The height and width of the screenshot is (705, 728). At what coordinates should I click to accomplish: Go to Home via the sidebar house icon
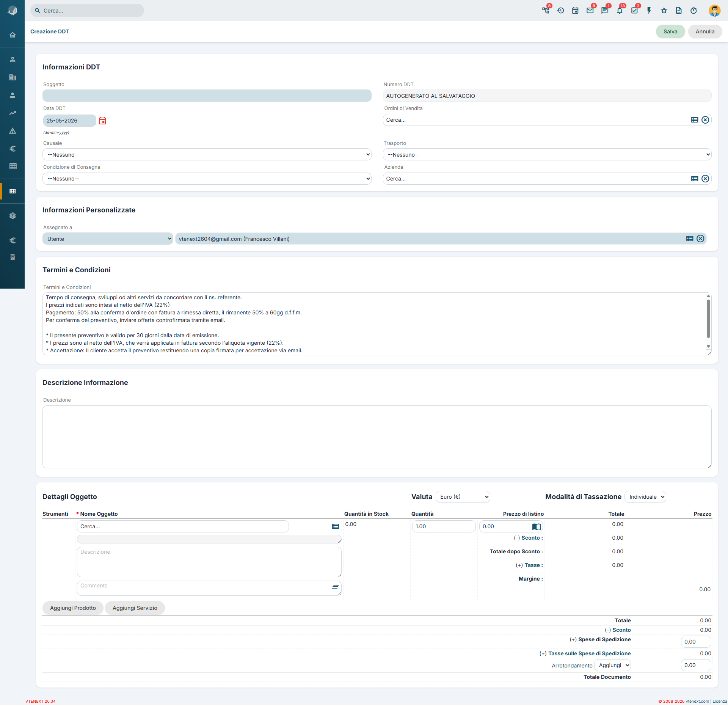tap(13, 35)
